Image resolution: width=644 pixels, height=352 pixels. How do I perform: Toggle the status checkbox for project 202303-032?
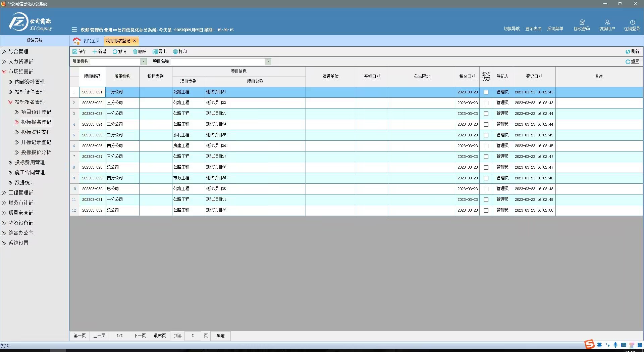pos(486,210)
